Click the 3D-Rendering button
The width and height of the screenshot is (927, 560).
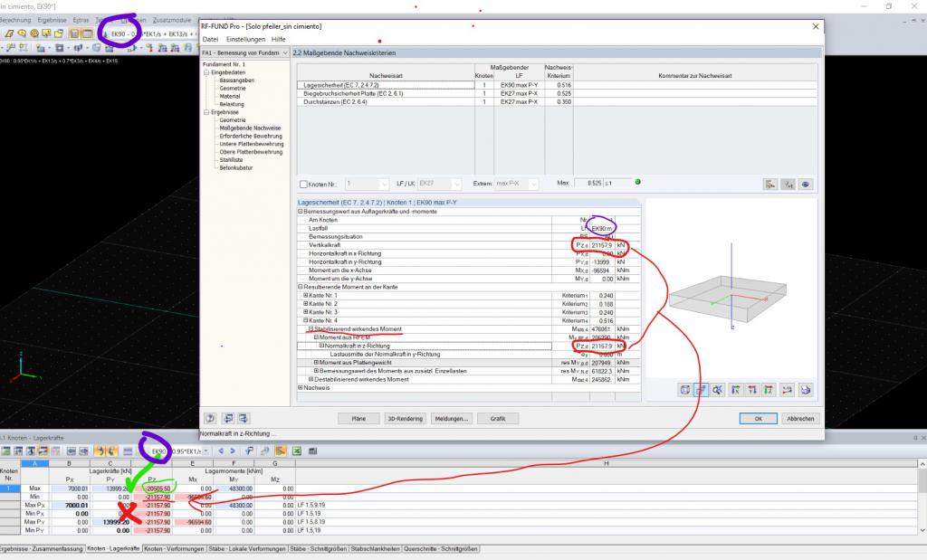405,418
